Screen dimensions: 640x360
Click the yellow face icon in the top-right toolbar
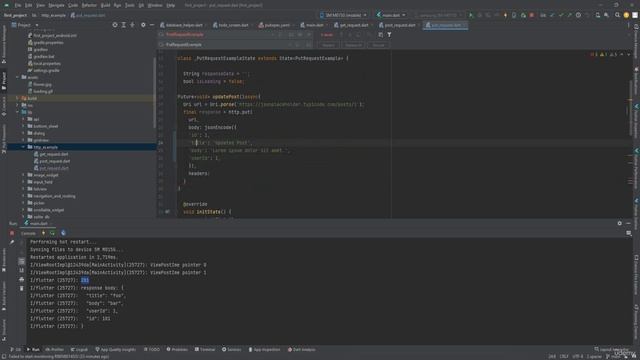[626, 15]
